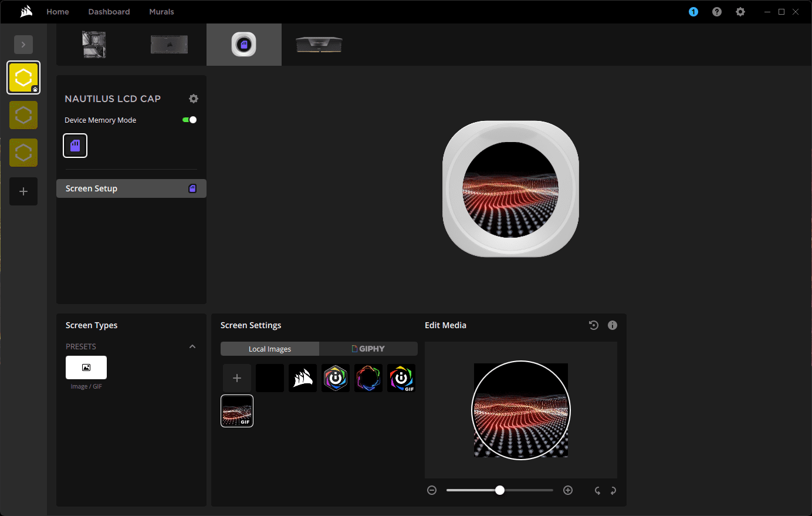Open the Dashboard page
Image resolution: width=812 pixels, height=516 pixels.
tap(109, 11)
